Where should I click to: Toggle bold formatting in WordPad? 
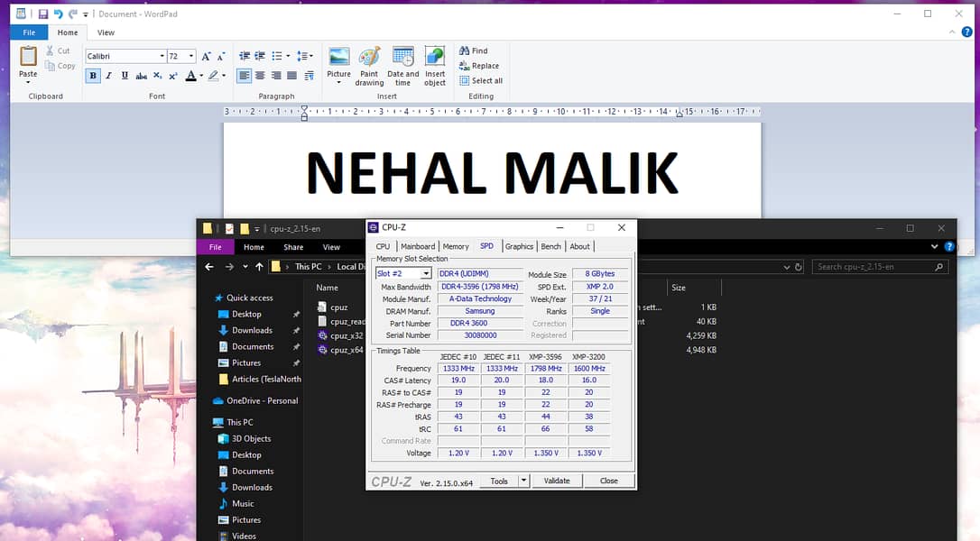tap(93, 76)
